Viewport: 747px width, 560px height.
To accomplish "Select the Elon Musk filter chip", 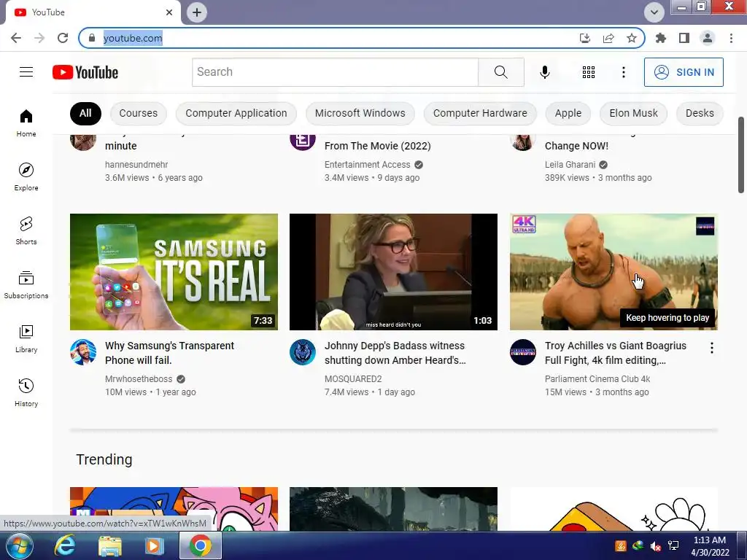I will point(634,113).
